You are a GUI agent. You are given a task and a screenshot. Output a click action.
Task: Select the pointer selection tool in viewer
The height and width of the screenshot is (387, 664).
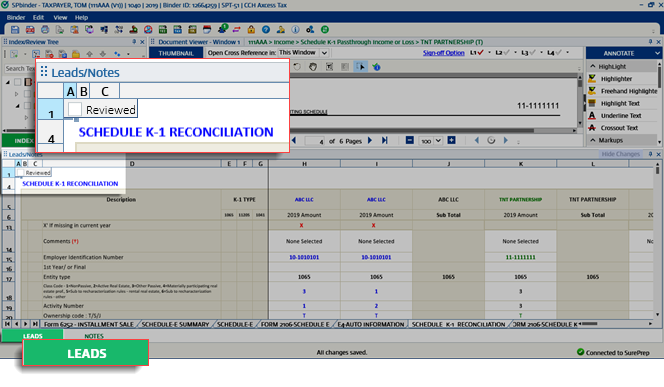point(361,67)
